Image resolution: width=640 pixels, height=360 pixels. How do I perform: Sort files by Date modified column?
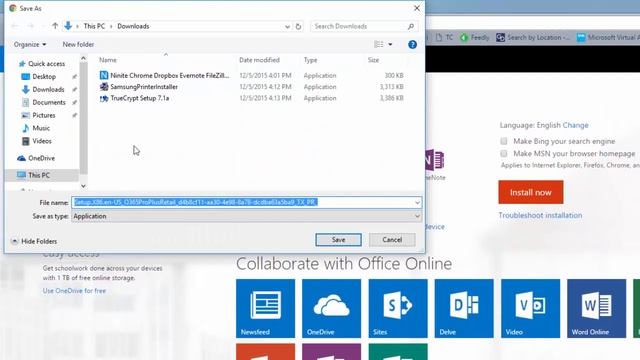pyautogui.click(x=259, y=60)
